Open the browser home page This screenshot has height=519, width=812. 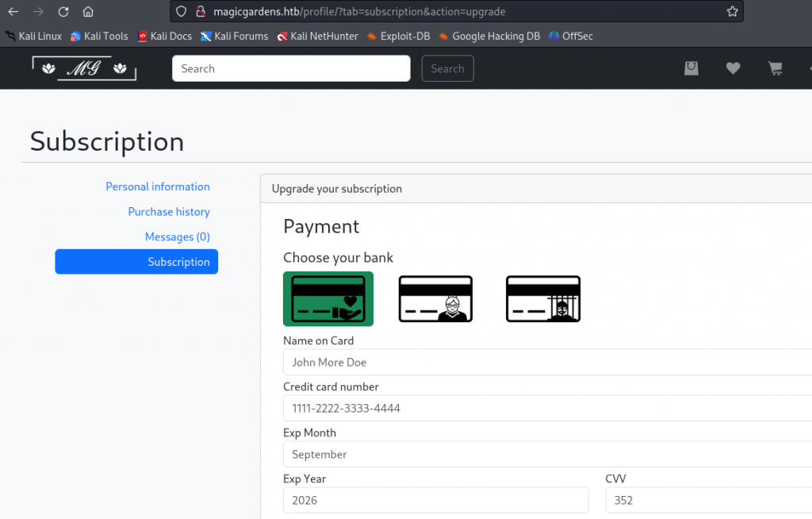[88, 11]
